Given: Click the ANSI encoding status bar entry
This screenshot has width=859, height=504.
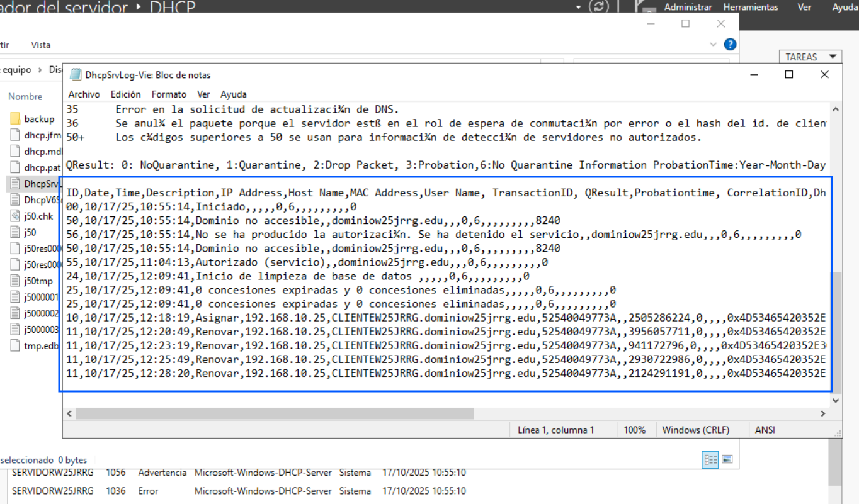Looking at the screenshot, I should 765,430.
